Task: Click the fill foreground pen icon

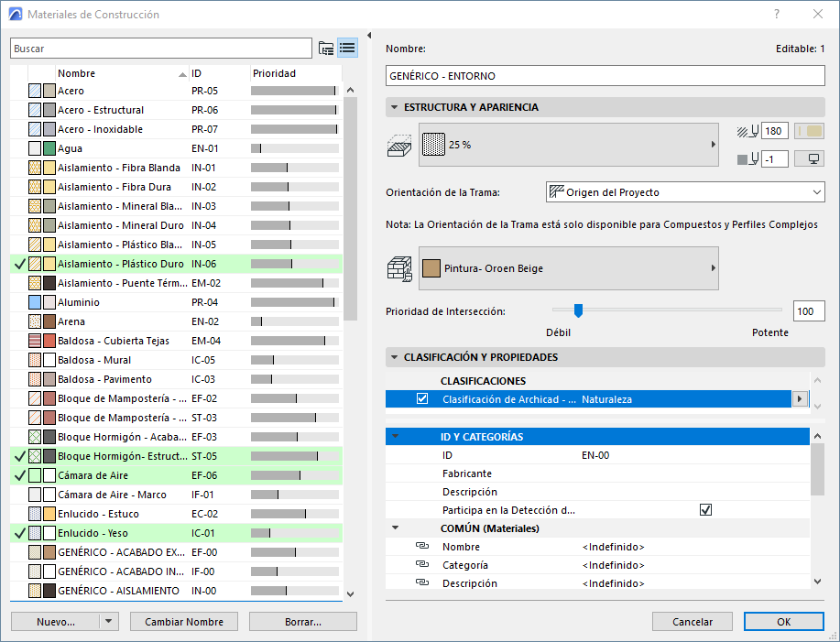Action: point(747,131)
